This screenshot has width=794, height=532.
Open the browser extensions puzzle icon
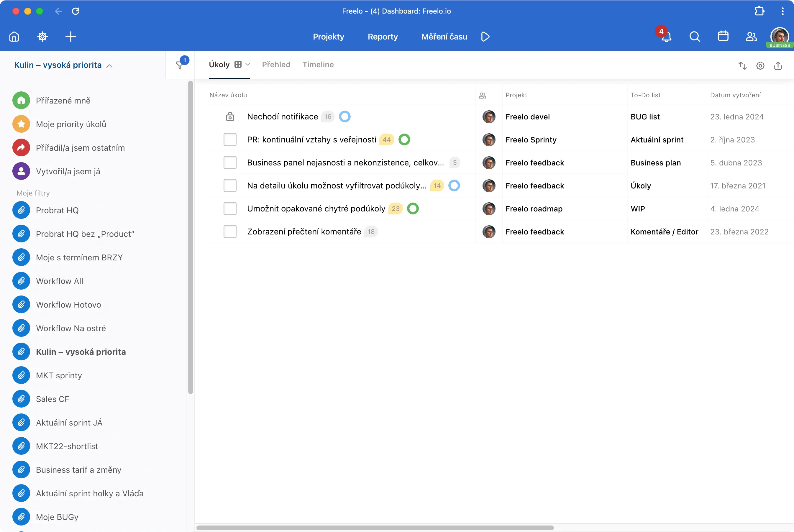[759, 11]
